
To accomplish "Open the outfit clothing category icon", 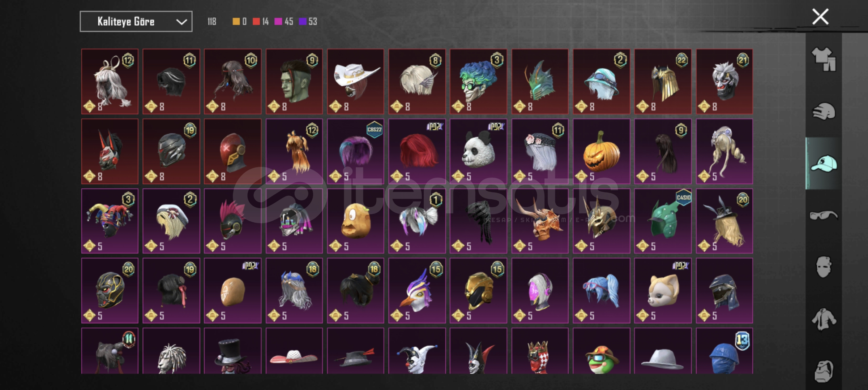I will [x=824, y=59].
